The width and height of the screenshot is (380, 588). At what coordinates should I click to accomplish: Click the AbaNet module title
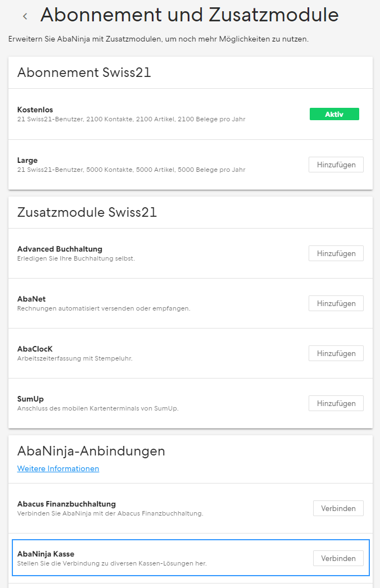[31, 299]
